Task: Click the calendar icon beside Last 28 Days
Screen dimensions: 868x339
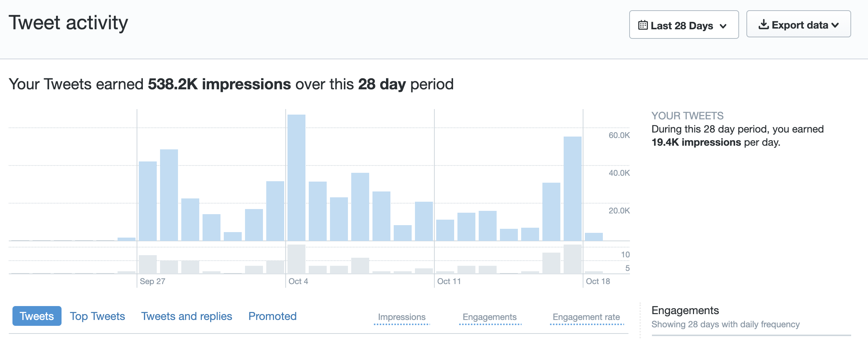Action: coord(643,25)
